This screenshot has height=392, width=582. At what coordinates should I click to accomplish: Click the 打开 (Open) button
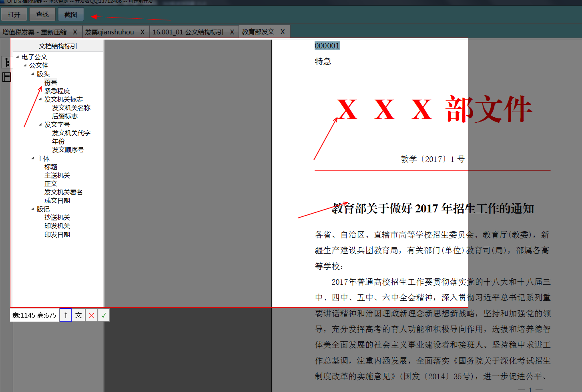tap(14, 14)
